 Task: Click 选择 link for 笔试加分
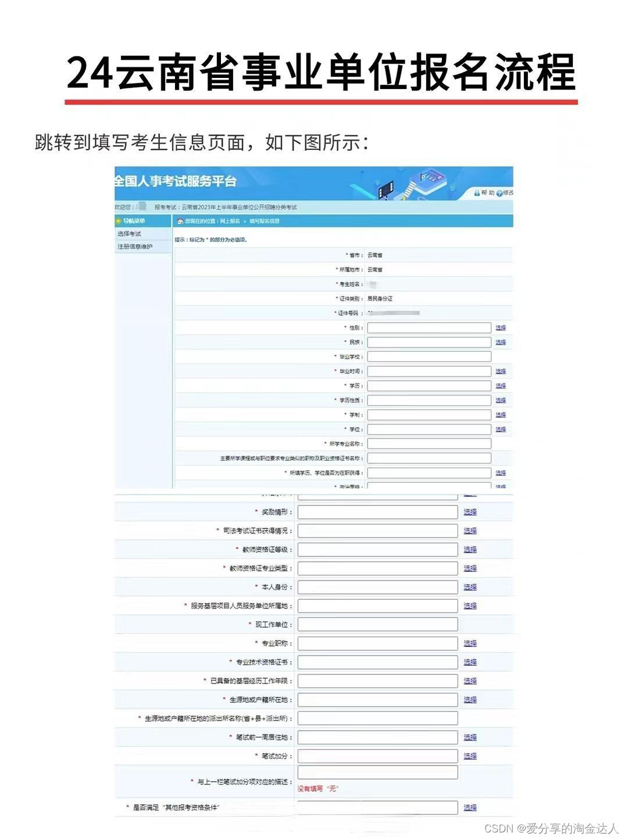[470, 756]
